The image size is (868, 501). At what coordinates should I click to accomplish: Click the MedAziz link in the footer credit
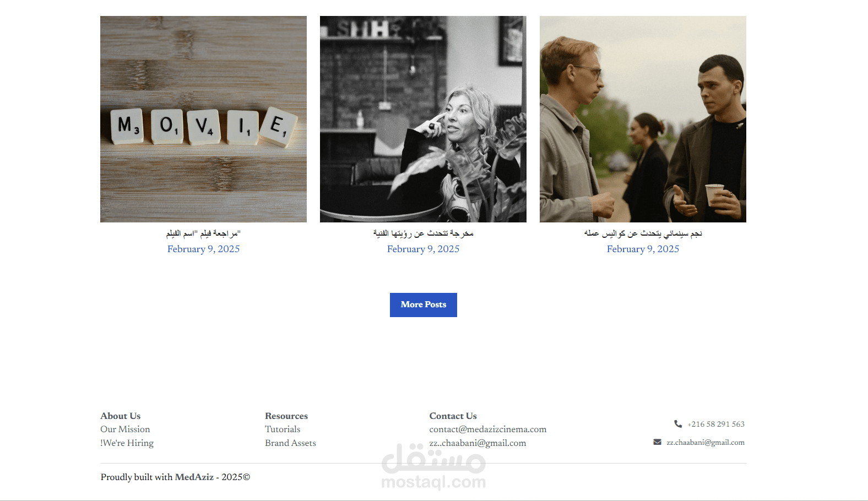pos(194,477)
